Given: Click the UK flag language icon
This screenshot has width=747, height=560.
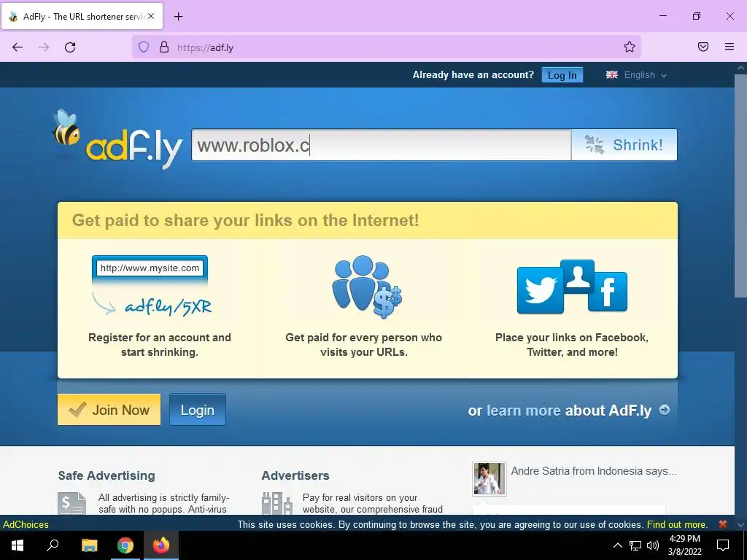Looking at the screenshot, I should click(x=612, y=75).
